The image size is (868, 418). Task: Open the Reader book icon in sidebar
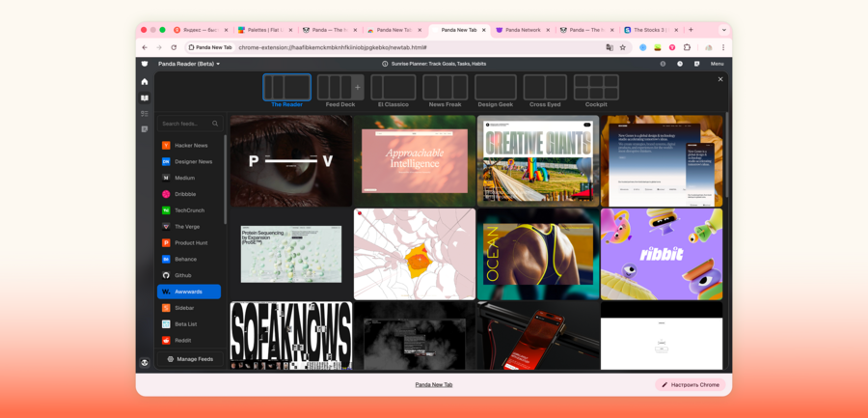pos(145,98)
